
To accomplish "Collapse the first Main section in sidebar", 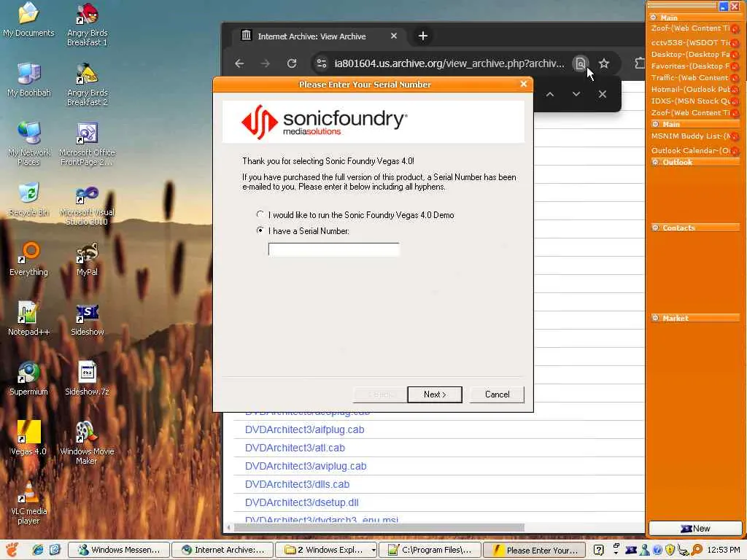I will tap(653, 17).
